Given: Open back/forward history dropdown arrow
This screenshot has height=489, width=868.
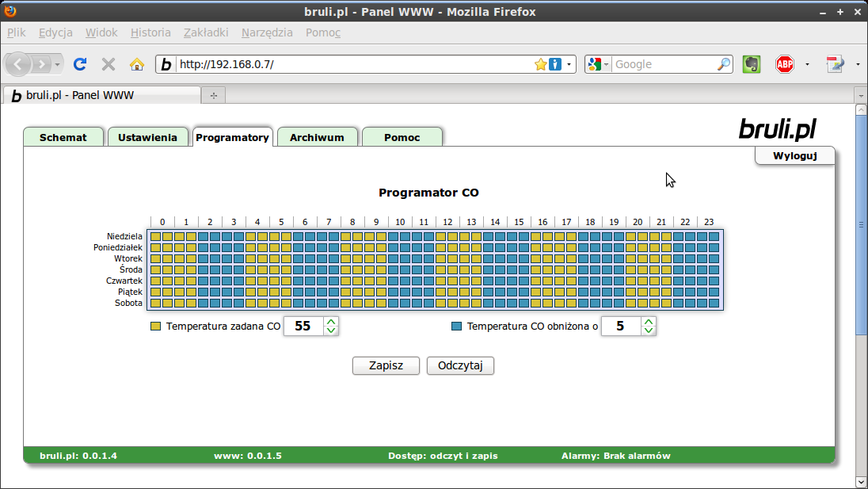Looking at the screenshot, I should click(x=57, y=64).
